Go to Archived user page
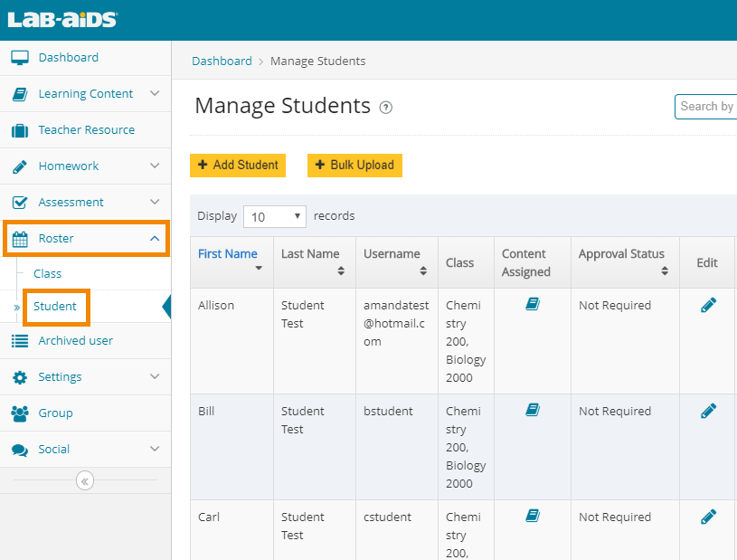 (x=75, y=341)
